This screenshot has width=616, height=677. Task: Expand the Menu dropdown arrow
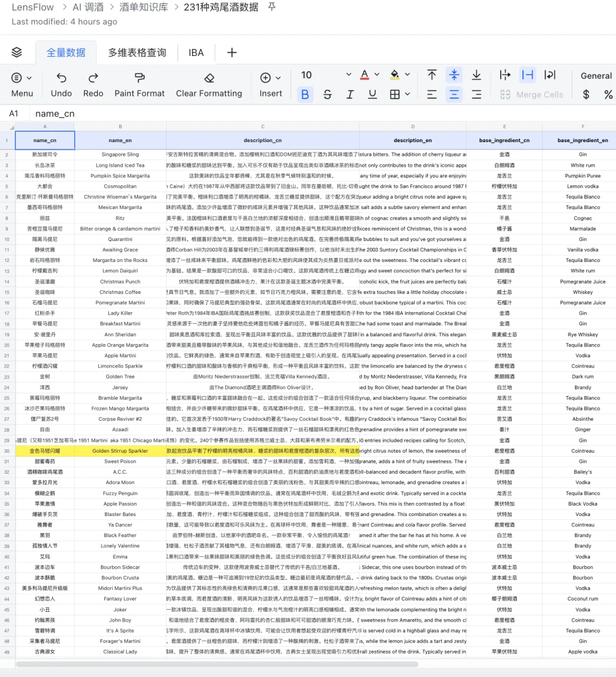[29, 78]
